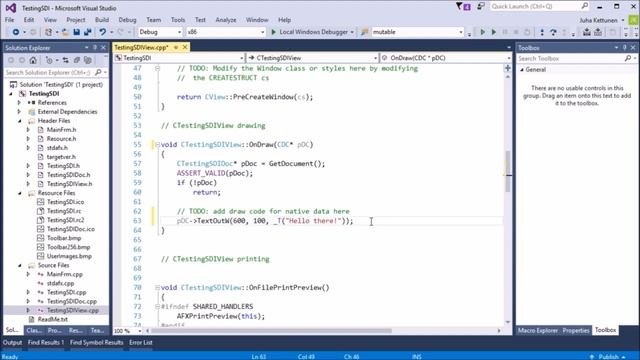
Task: Save the current file with the disk icon
Action: pyautogui.click(x=76, y=32)
